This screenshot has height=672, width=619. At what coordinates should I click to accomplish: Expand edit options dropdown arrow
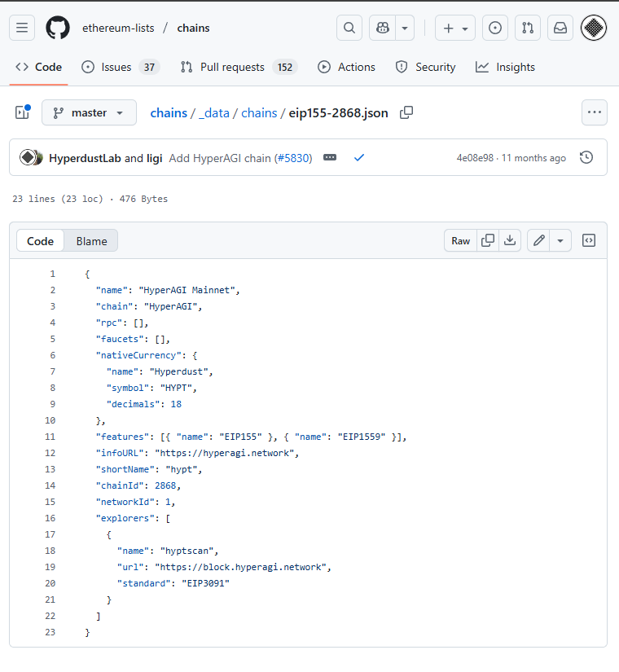coord(560,241)
